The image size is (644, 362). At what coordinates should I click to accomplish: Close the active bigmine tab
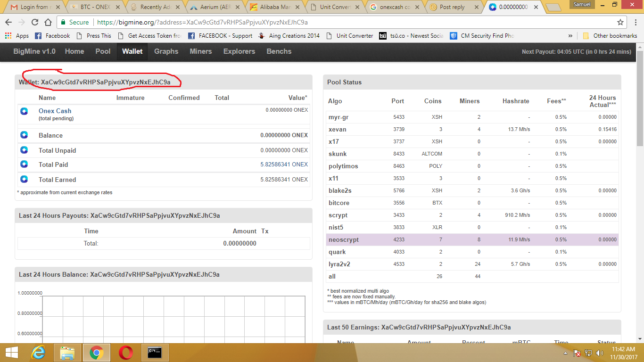537,7
